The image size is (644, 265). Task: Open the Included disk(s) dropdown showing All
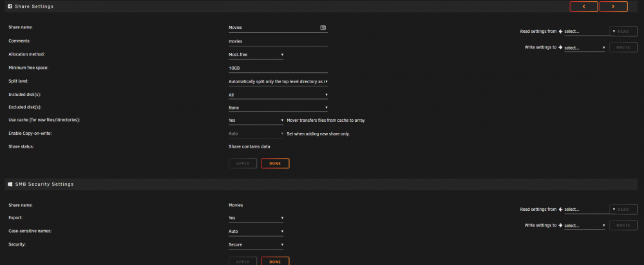pyautogui.click(x=278, y=95)
